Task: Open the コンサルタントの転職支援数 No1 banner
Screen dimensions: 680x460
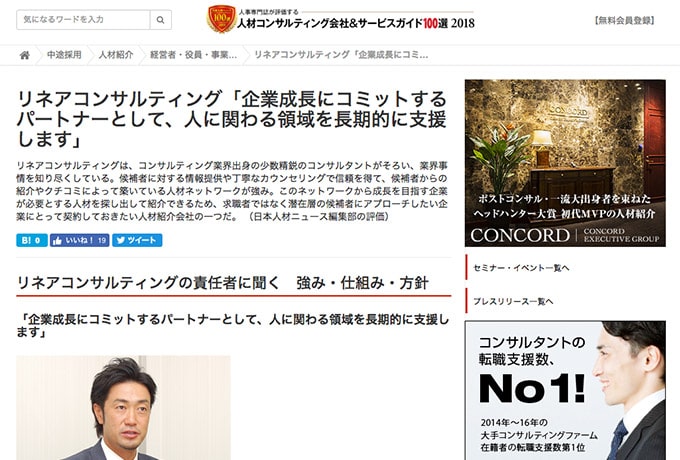Action: [x=565, y=390]
